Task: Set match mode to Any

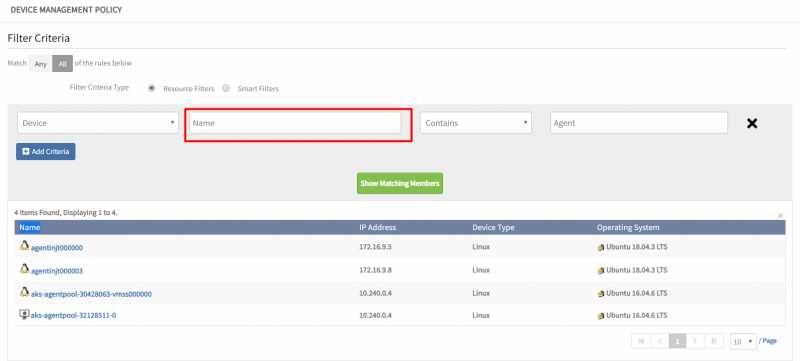Action: [x=40, y=64]
